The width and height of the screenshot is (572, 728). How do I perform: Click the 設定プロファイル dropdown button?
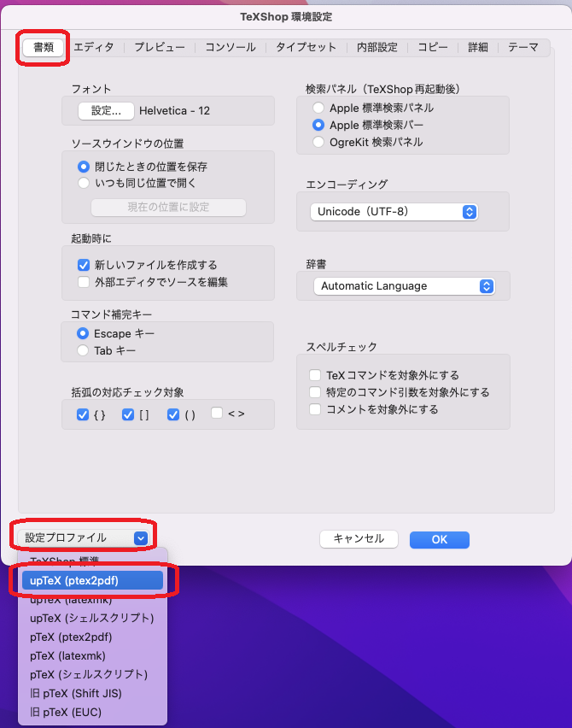pos(85,537)
